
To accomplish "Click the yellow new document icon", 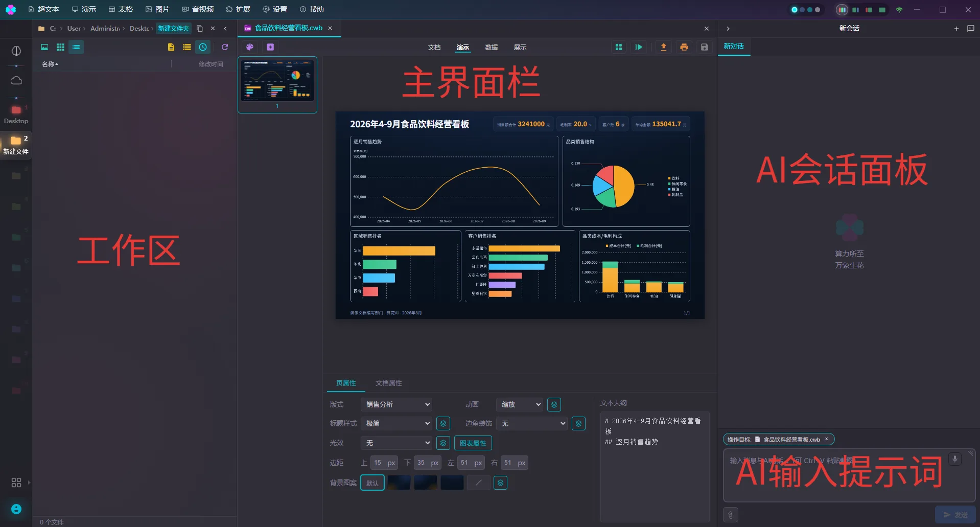I will pyautogui.click(x=171, y=47).
